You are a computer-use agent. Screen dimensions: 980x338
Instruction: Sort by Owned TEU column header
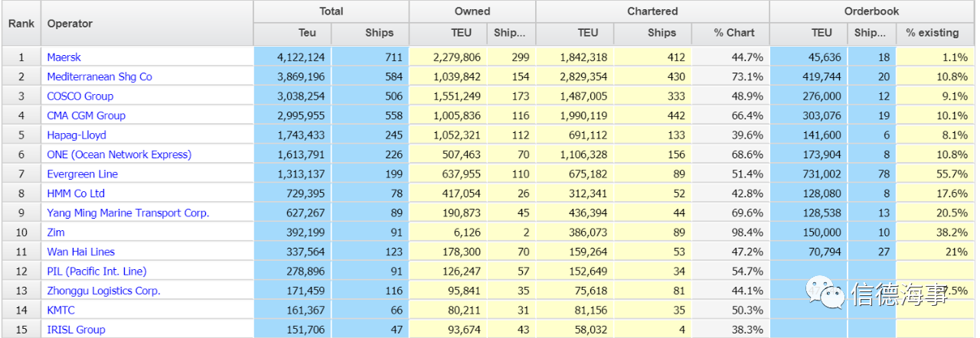point(448,33)
